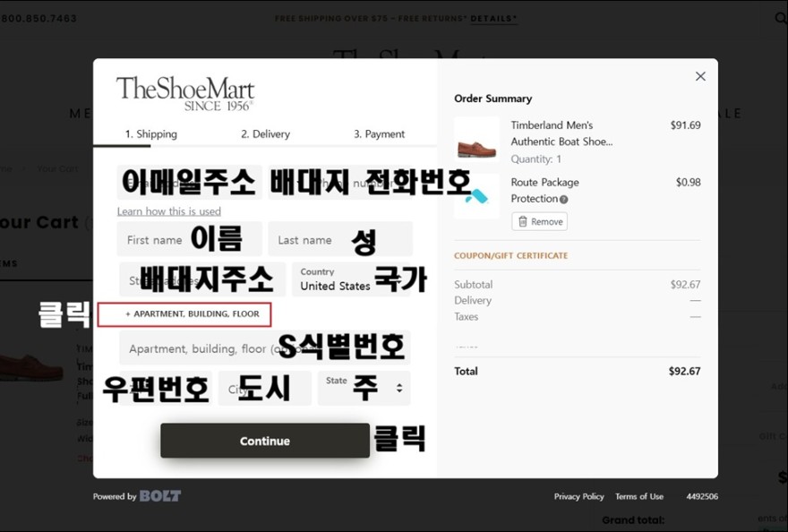Screen dimensions: 788x532
Task: Click the 'Timberland Men's Authentic Boat Shoe...' title
Action: (561, 133)
